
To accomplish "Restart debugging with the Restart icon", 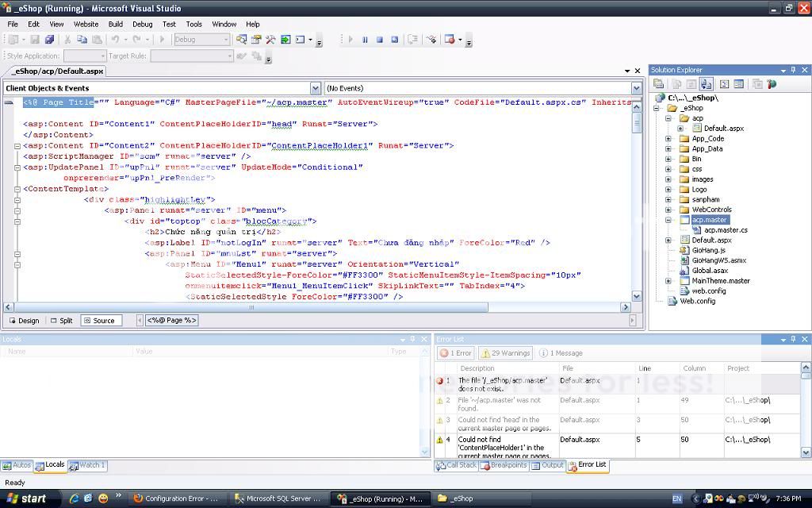I will click(395, 40).
